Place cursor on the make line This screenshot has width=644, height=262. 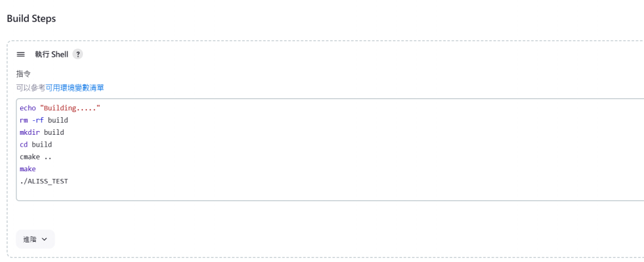pyautogui.click(x=28, y=169)
